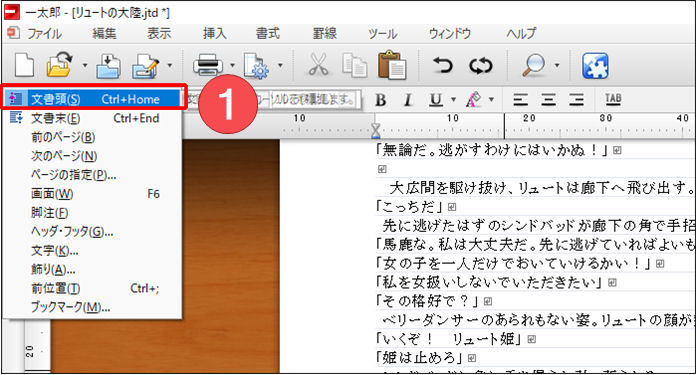Choose 前位置(T) Ctrl+; menu entry
697x375 pixels.
(x=93, y=288)
